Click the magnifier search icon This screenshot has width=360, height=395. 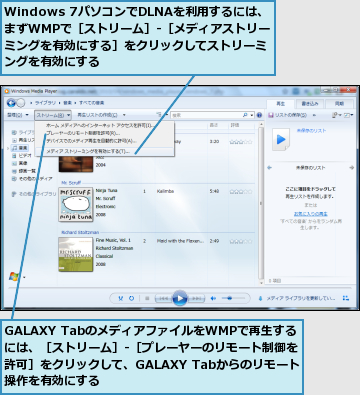coord(245,115)
